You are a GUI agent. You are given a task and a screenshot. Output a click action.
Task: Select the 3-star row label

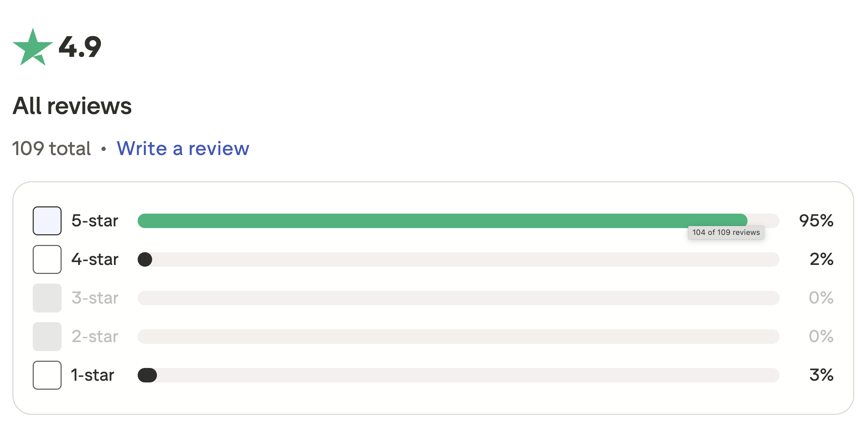point(94,298)
